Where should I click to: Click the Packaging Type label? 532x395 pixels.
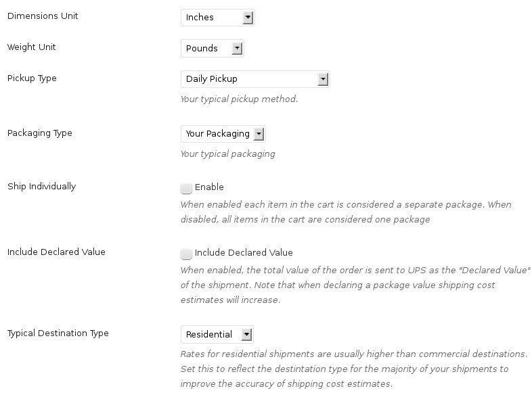point(39,133)
